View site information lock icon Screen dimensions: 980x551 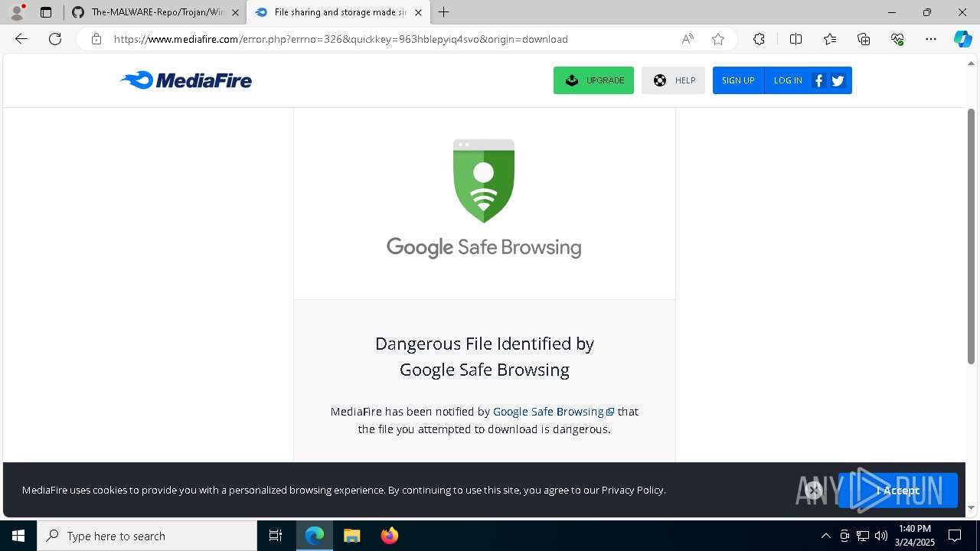(x=96, y=39)
